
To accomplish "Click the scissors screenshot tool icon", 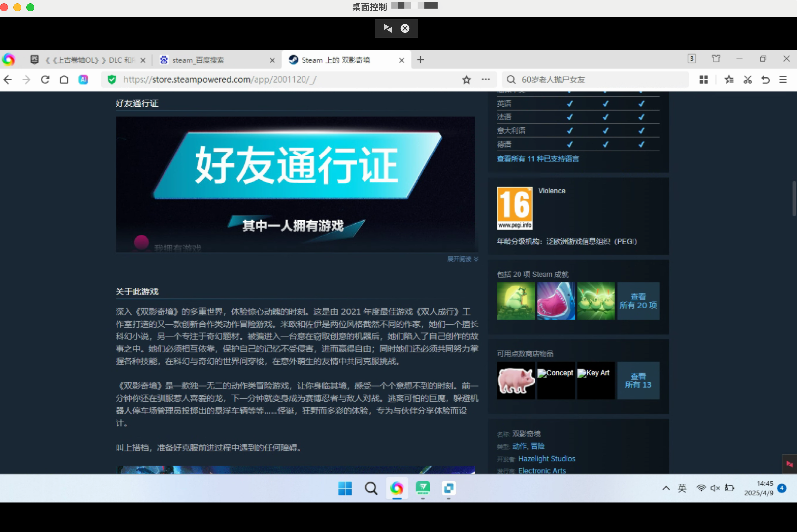I will (x=747, y=79).
